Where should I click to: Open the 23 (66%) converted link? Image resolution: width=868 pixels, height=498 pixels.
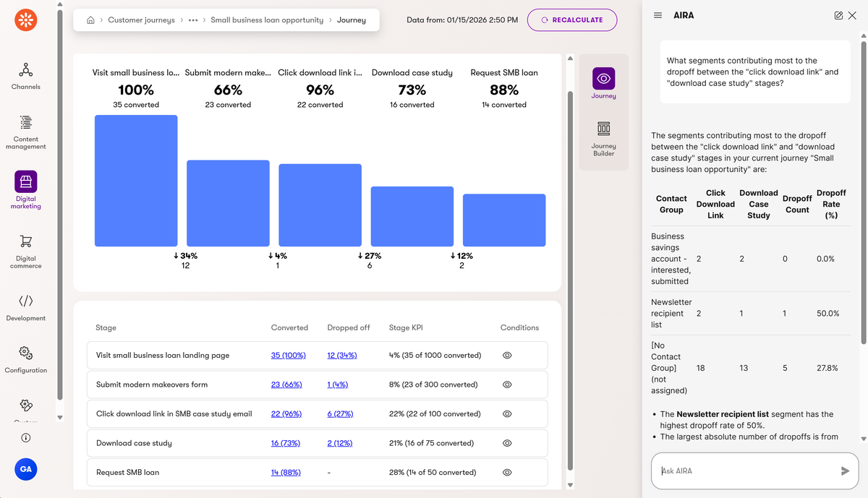[x=286, y=384]
